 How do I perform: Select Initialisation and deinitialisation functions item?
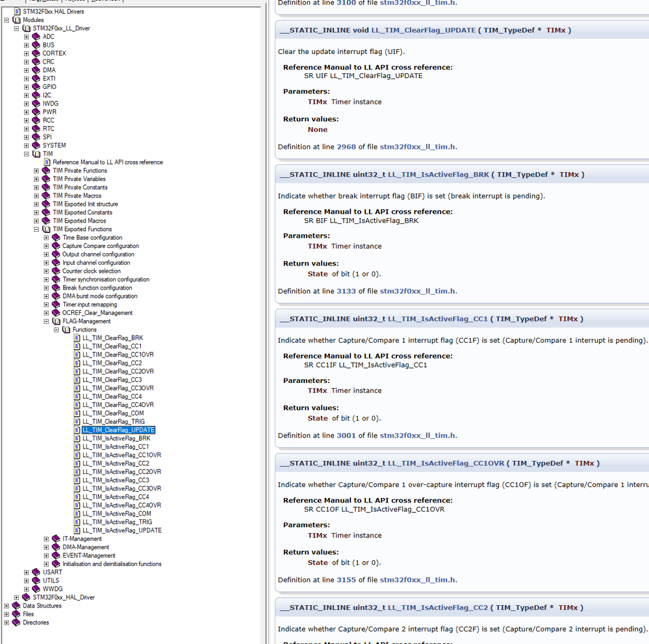pyautogui.click(x=112, y=563)
